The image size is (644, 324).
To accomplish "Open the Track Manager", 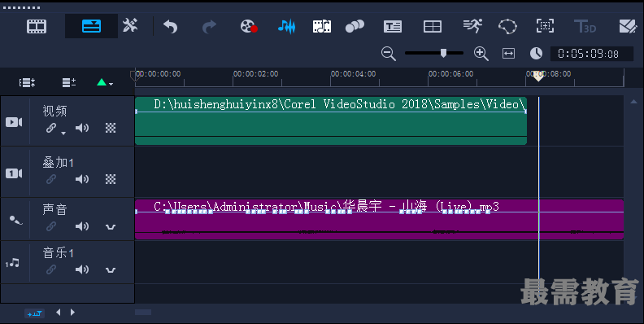I will coord(68,83).
